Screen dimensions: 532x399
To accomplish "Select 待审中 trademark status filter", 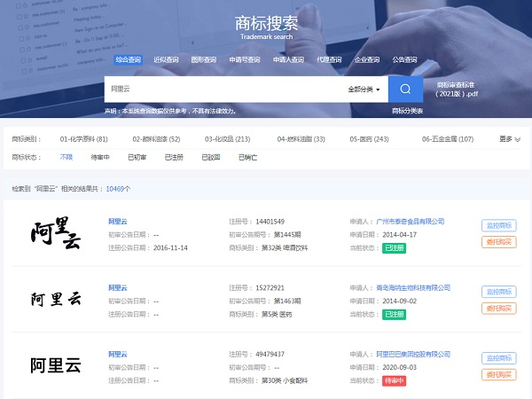I will coord(100,158).
